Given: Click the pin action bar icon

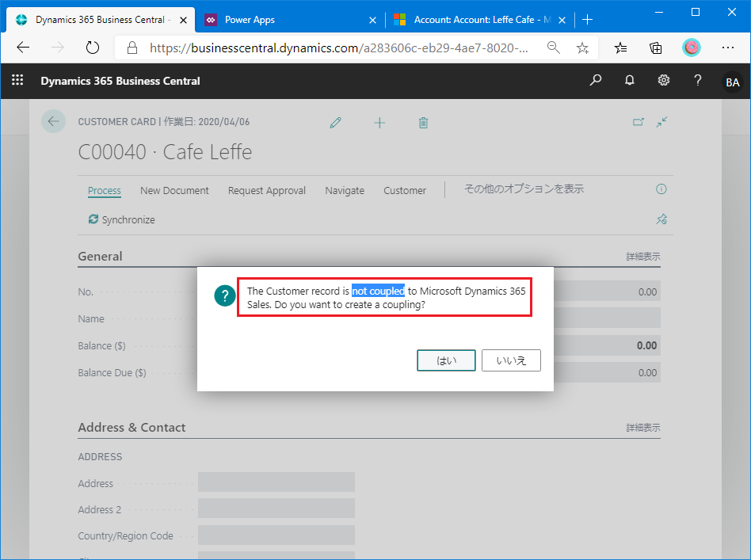Looking at the screenshot, I should pyautogui.click(x=661, y=219).
